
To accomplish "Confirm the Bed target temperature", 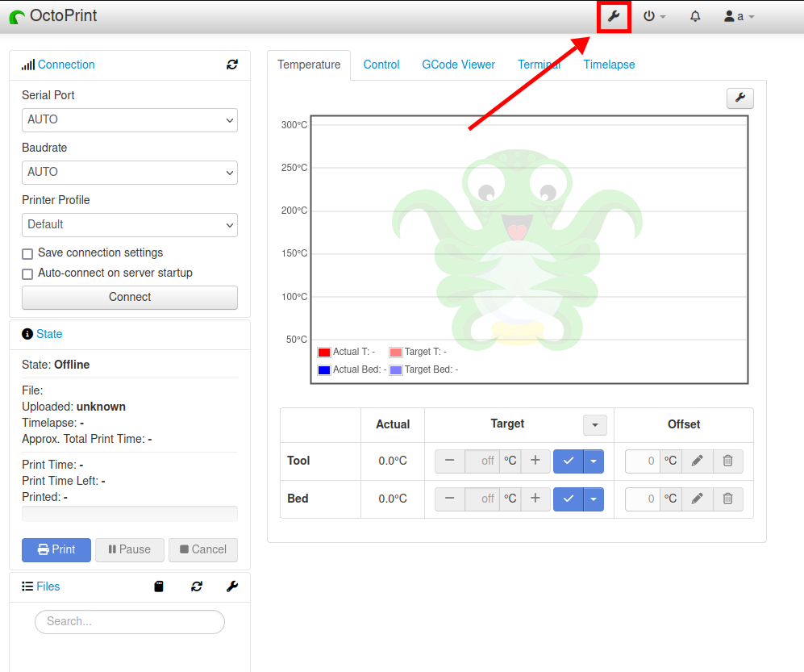I will pyautogui.click(x=569, y=499).
